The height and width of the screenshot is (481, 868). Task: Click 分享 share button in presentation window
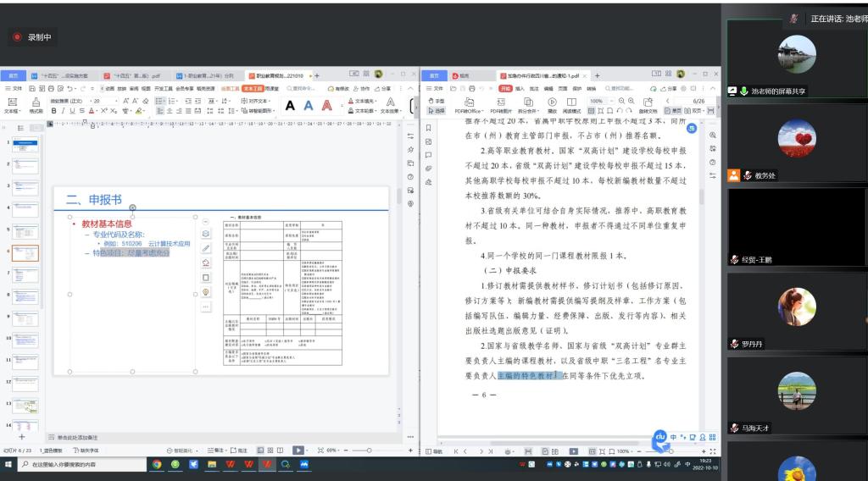[x=382, y=88]
